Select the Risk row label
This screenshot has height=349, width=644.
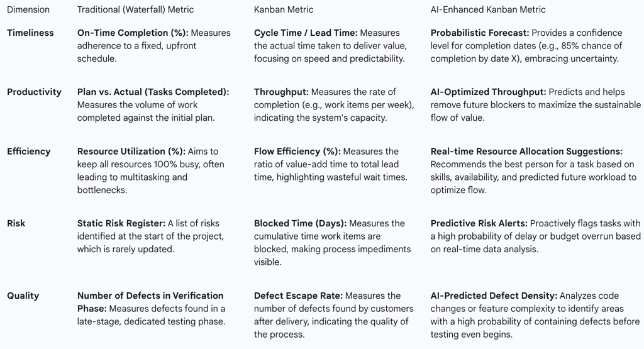(x=16, y=223)
